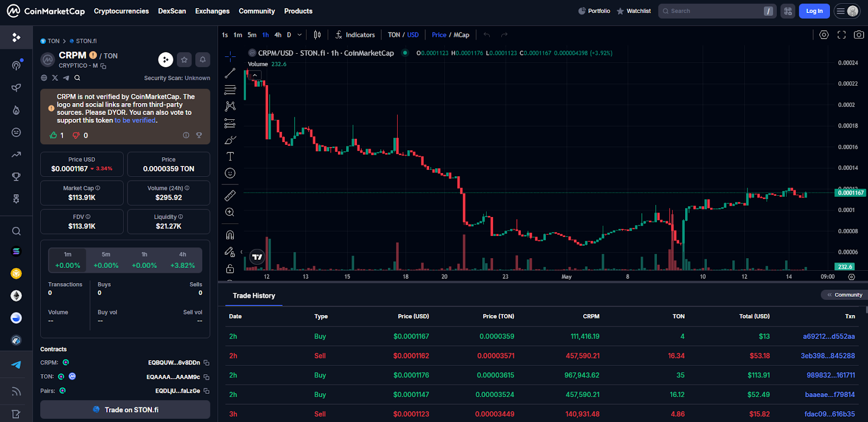Toggle magnet mode for drawings
Screen dimensions: 868x422
(x=230, y=235)
